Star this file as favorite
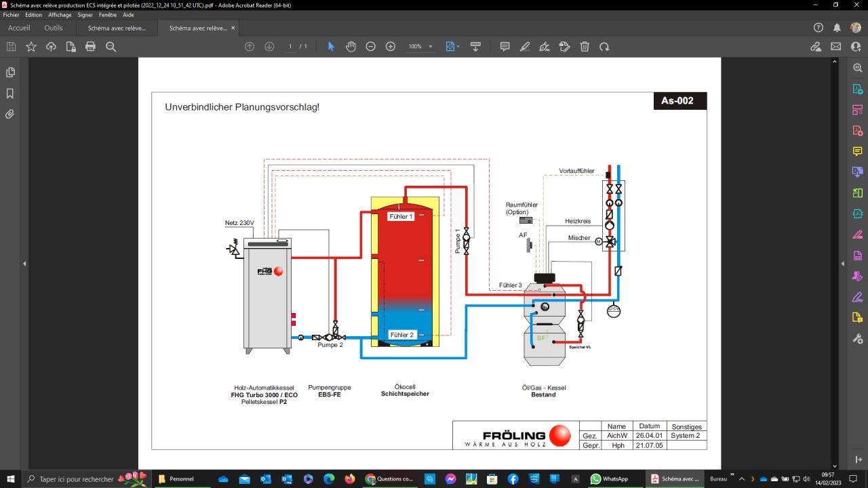 pyautogui.click(x=31, y=47)
